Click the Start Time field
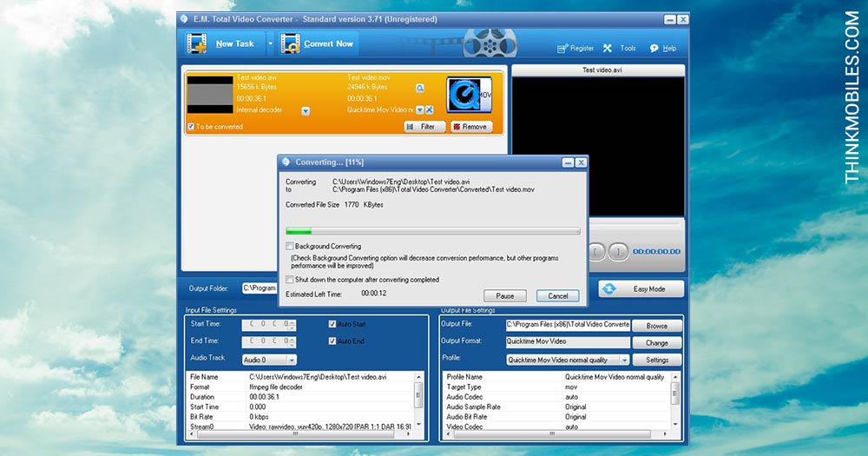Viewport: 868px width, 456px height. coord(268,324)
